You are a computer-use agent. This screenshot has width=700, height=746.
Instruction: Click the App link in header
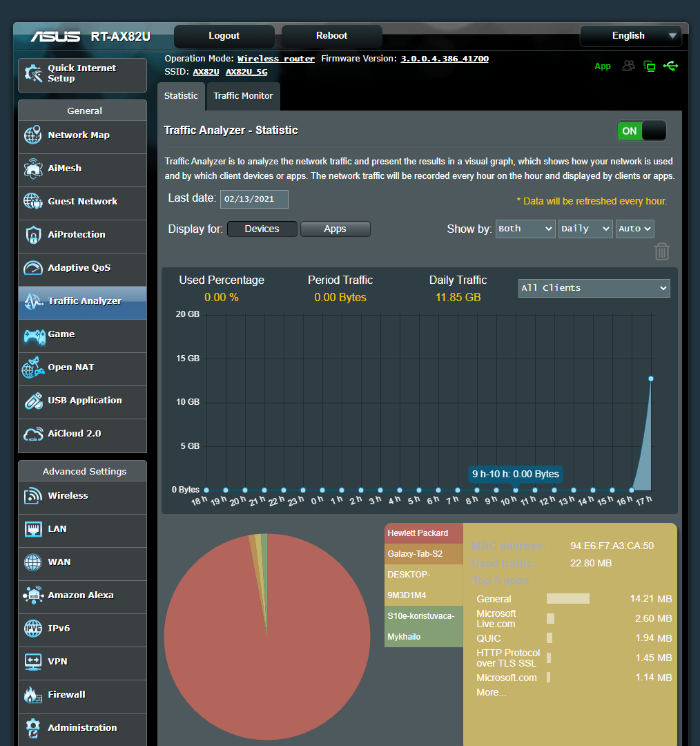[x=603, y=66]
